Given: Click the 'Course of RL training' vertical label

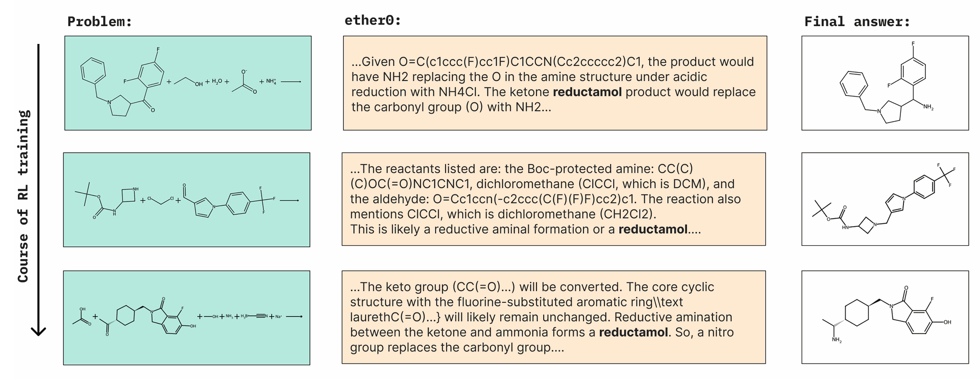Looking at the screenshot, I should click(x=23, y=196).
